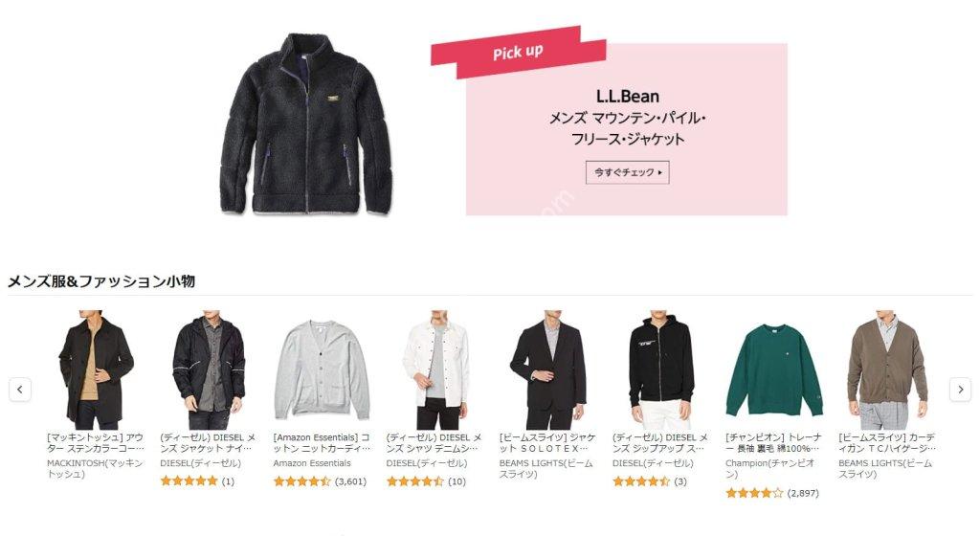Click the 3,601 reviews star rating
Screen dimensions: 980x536
[320, 481]
